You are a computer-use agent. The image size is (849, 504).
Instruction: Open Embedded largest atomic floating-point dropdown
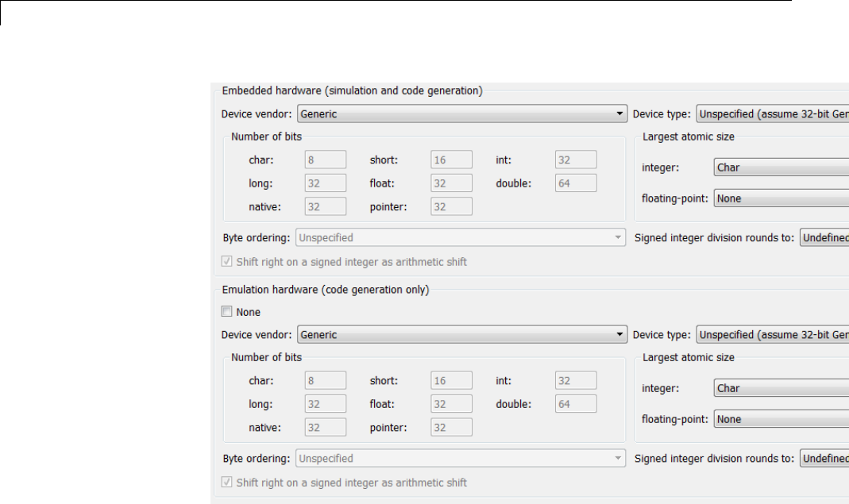click(781, 199)
